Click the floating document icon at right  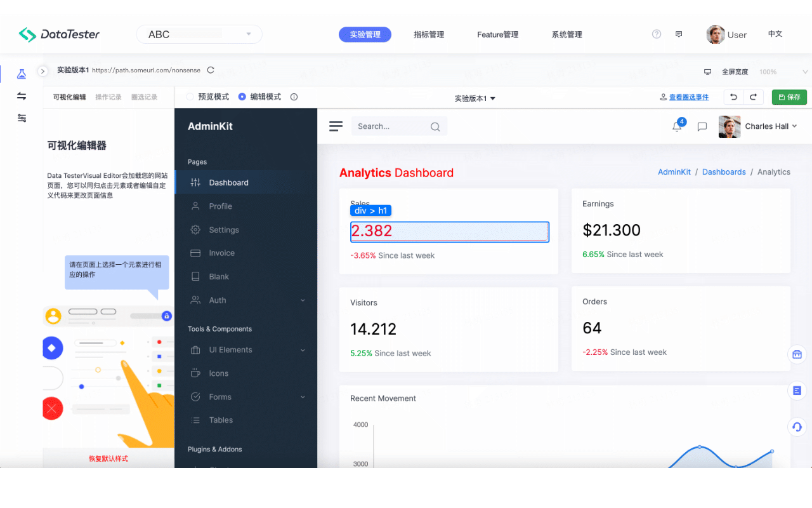(x=797, y=391)
